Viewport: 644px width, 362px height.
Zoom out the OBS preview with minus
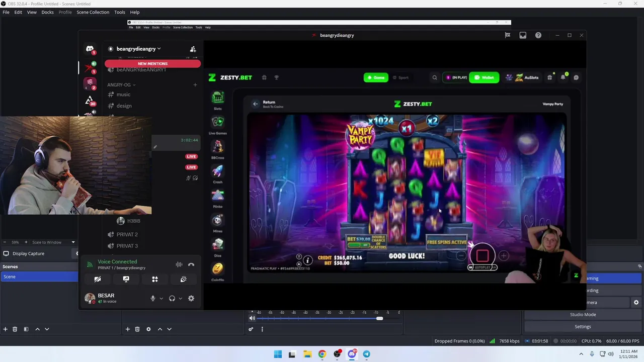coord(5,242)
